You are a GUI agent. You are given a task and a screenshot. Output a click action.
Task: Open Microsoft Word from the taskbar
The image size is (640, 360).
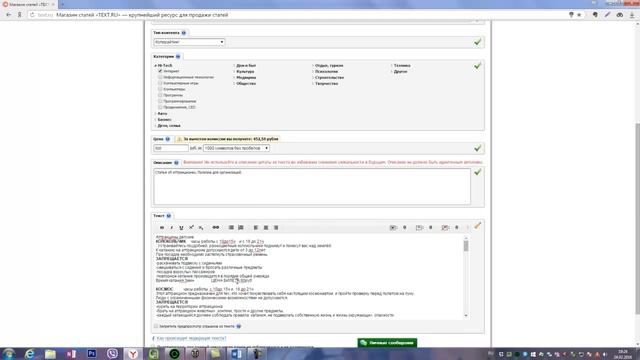(x=237, y=353)
